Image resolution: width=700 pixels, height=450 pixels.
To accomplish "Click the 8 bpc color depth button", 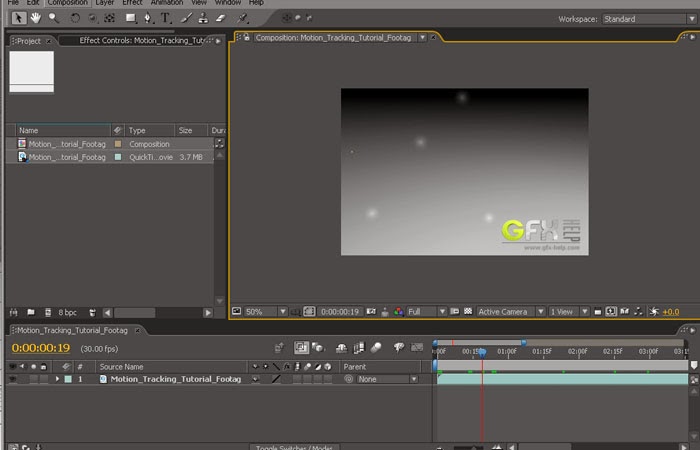I will tap(67, 312).
